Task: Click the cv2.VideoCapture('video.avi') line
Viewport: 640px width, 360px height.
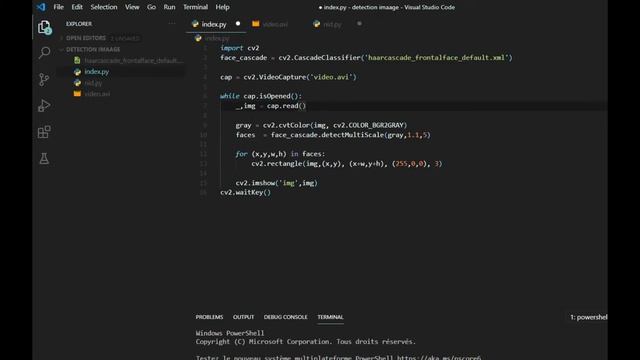Action: [288, 77]
